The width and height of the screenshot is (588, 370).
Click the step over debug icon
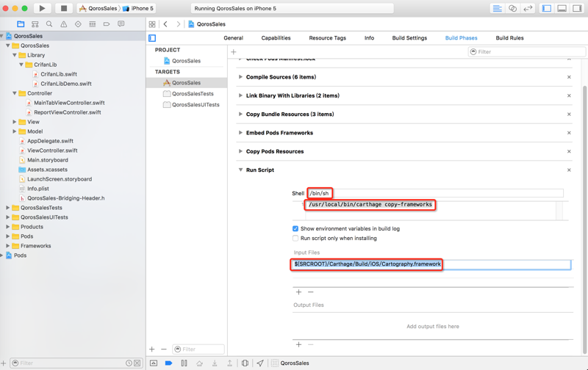199,363
